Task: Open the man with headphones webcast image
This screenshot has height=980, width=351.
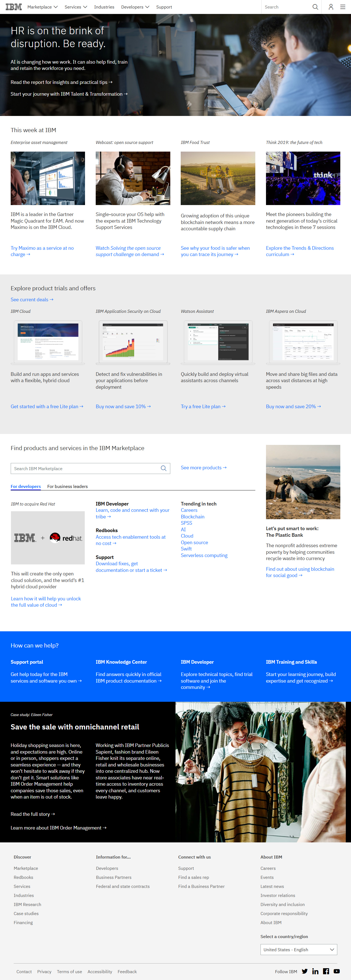Action: tap(133, 178)
